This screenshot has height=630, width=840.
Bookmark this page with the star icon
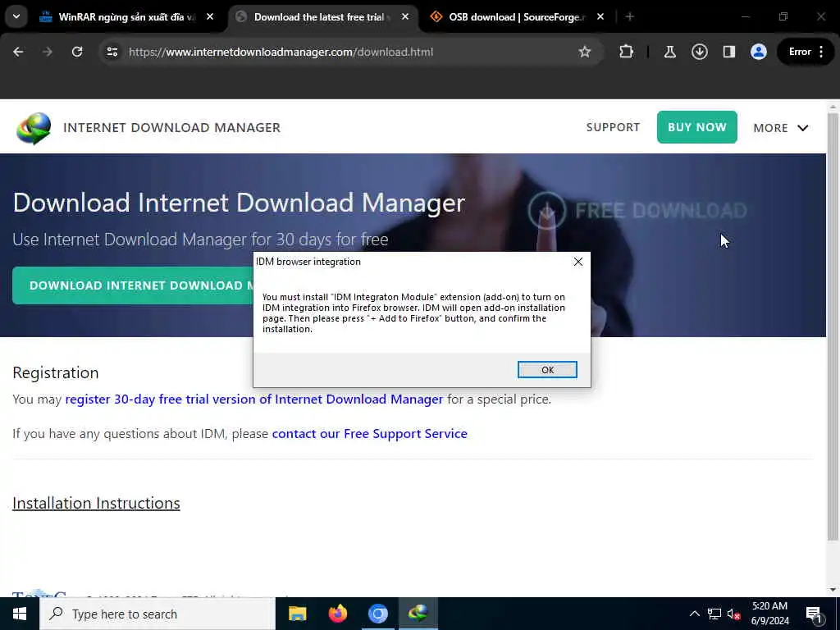point(584,52)
